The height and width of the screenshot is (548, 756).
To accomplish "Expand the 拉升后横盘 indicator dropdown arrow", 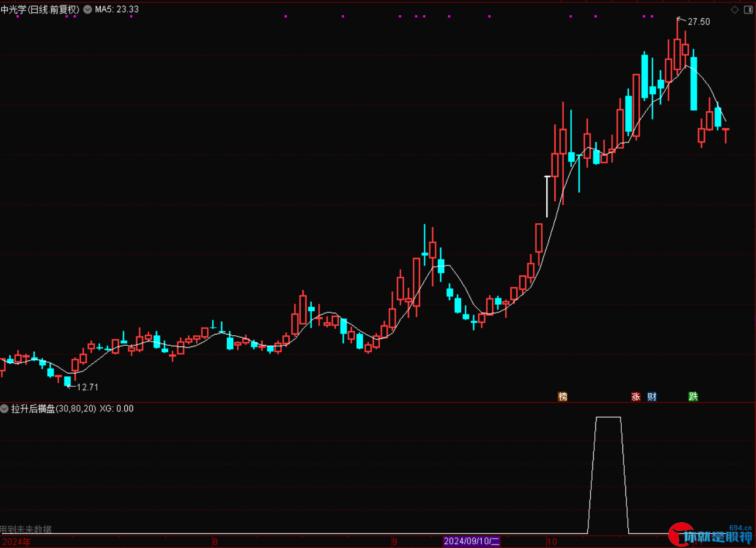I will [5, 409].
